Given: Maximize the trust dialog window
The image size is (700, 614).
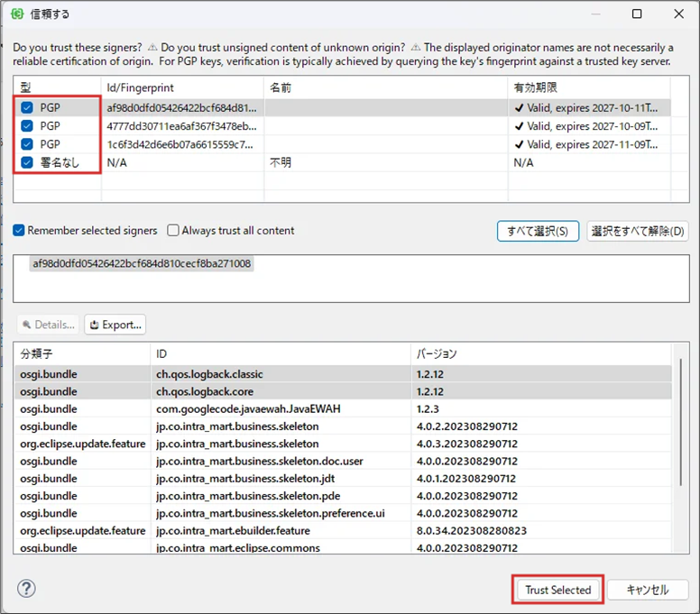Looking at the screenshot, I should coord(637,14).
